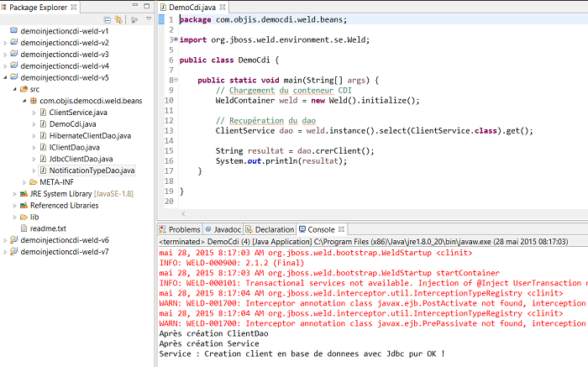This screenshot has height=367, width=588.
Task: Open the Javadoc tab
Action: click(x=227, y=228)
